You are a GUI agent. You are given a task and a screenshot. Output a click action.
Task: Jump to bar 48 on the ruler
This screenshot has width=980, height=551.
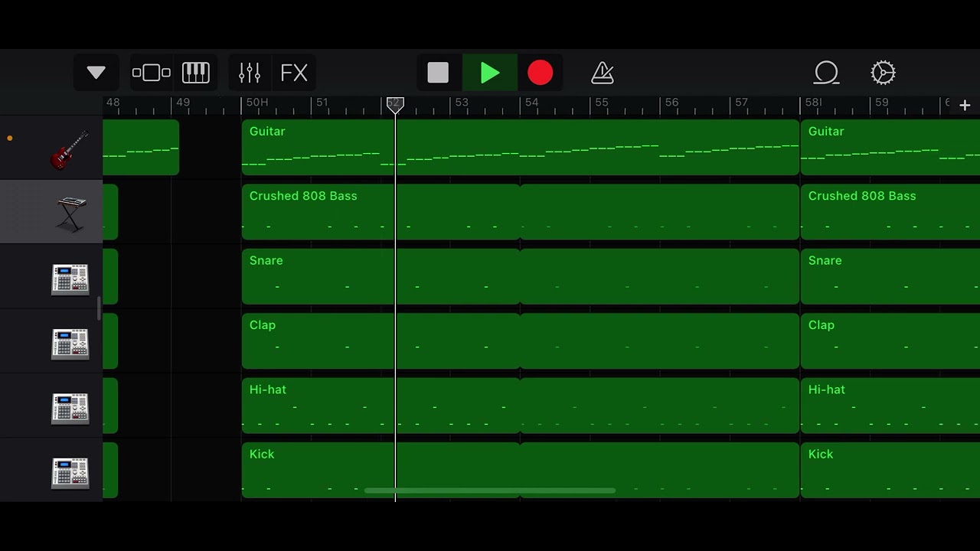coord(113,103)
